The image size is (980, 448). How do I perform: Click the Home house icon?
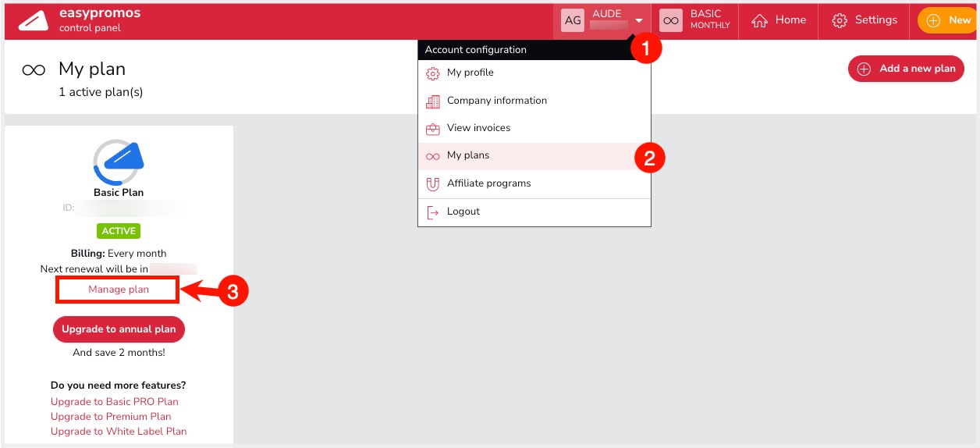click(759, 21)
